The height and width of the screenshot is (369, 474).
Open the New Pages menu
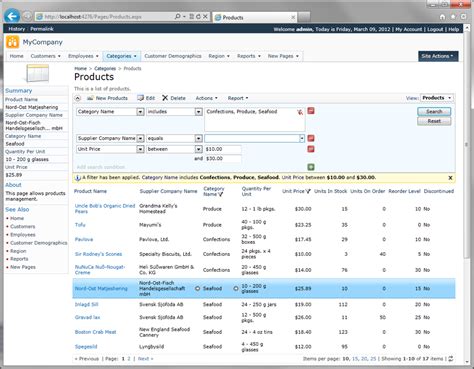283,56
